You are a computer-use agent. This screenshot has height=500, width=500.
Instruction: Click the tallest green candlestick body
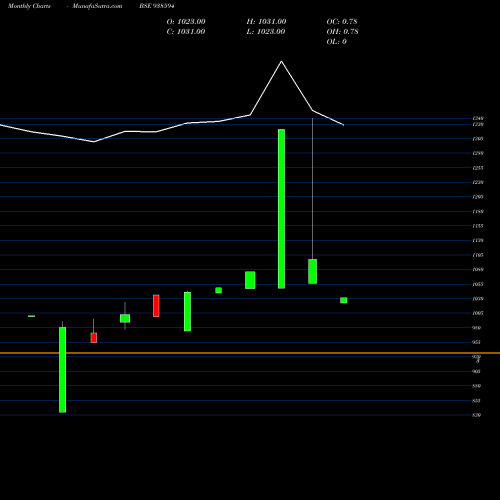tap(281, 209)
